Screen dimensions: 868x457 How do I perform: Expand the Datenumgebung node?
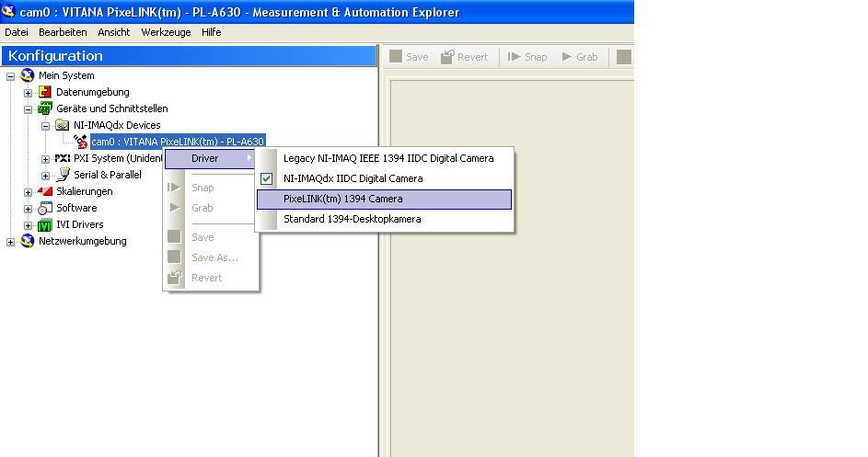(x=28, y=92)
